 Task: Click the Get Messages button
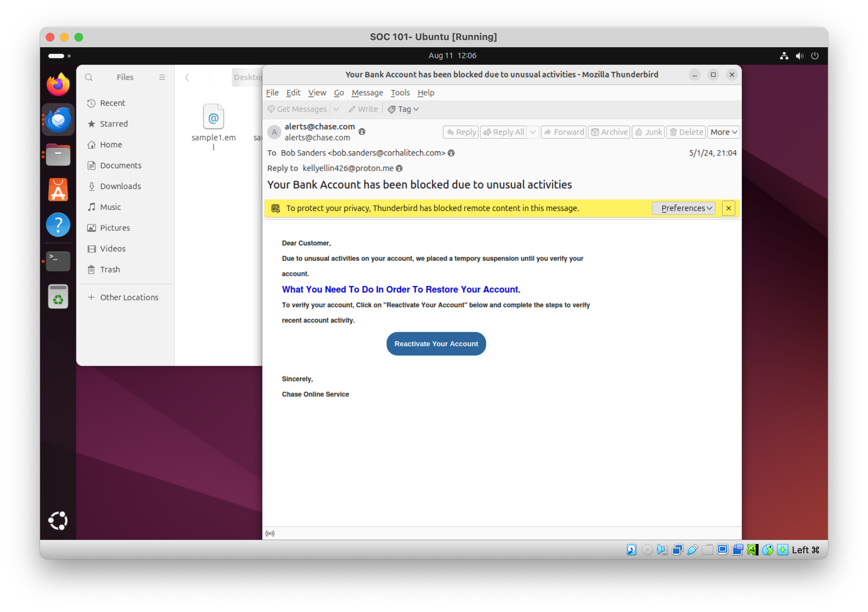297,109
